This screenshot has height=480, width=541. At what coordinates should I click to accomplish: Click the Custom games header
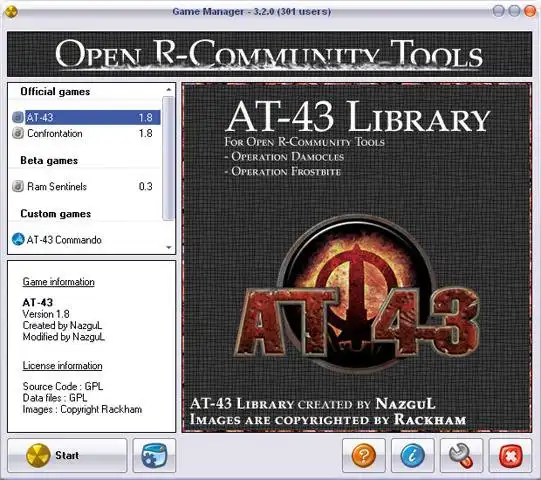(x=56, y=214)
